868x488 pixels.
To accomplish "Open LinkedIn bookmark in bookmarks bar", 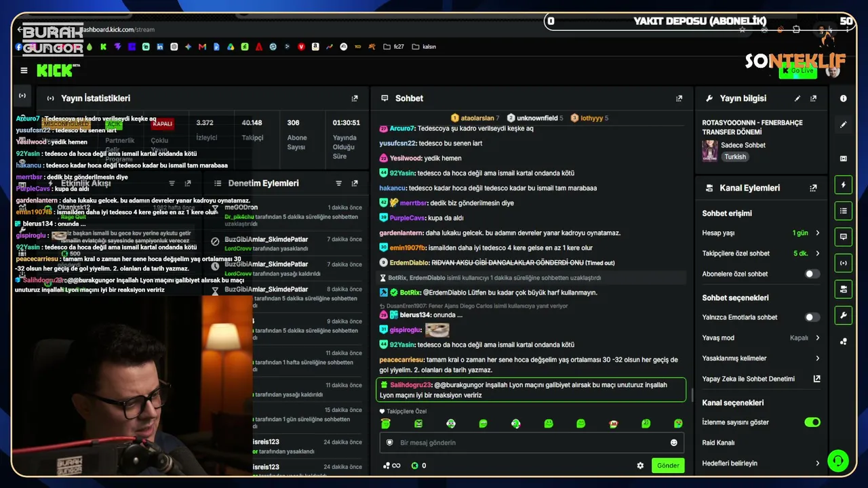I will (160, 47).
